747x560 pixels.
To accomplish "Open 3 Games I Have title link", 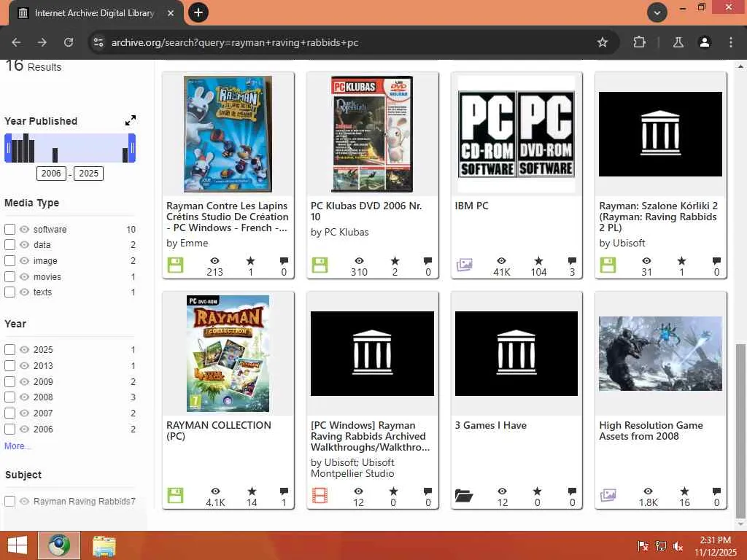I will (x=491, y=425).
